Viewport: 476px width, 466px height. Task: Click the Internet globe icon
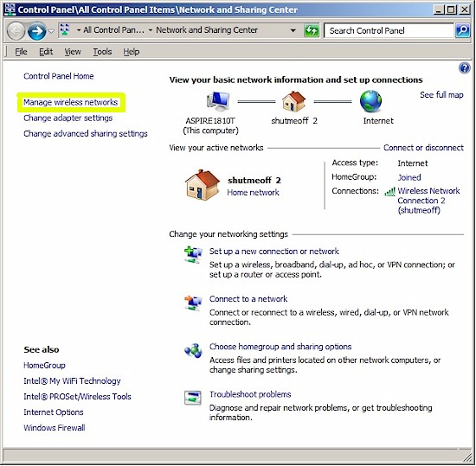pyautogui.click(x=370, y=101)
